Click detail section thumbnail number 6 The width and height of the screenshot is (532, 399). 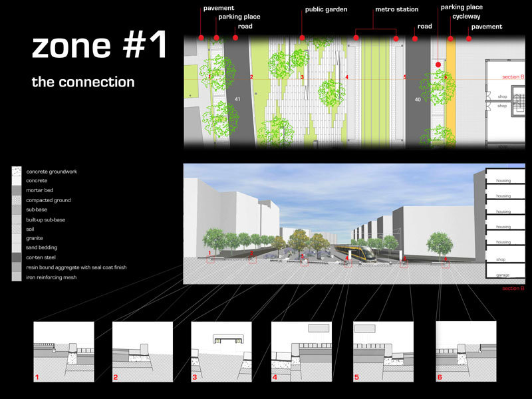(x=465, y=352)
